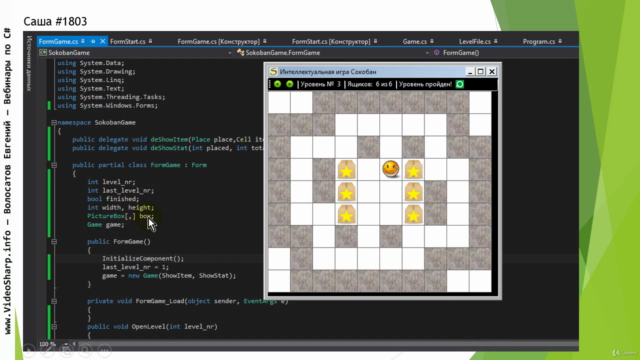Click 'last_level_nr = 1;' code line
This screenshot has width=640, height=360.
click(x=135, y=267)
